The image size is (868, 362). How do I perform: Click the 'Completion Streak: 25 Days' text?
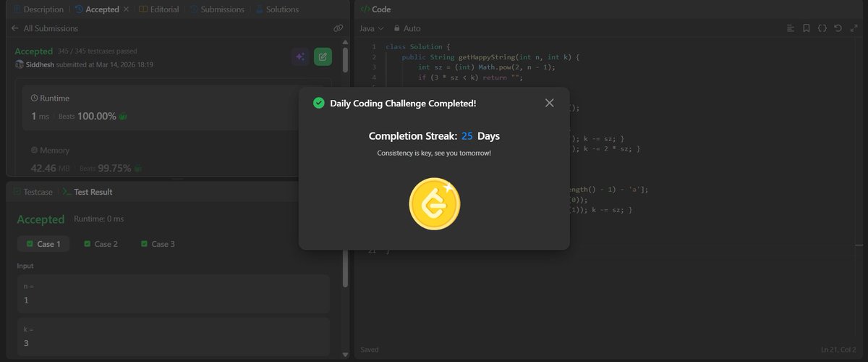tap(434, 136)
